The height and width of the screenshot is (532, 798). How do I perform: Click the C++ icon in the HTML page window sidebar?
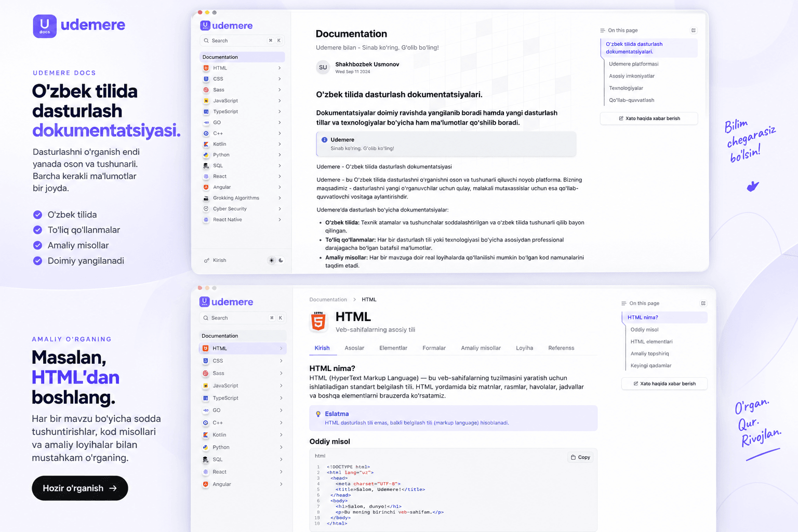click(206, 423)
